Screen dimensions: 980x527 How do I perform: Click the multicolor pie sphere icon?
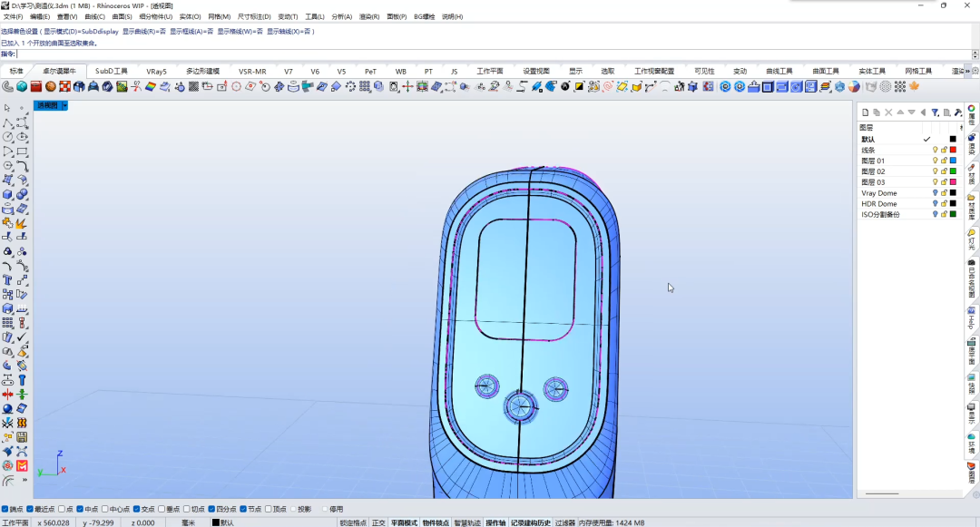tap(854, 87)
